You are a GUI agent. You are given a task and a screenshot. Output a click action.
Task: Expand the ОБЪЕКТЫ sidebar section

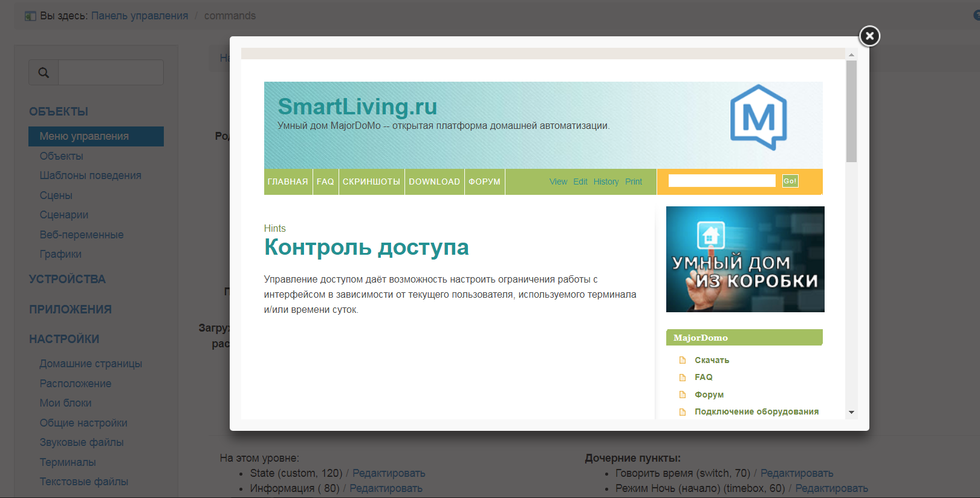coord(59,111)
